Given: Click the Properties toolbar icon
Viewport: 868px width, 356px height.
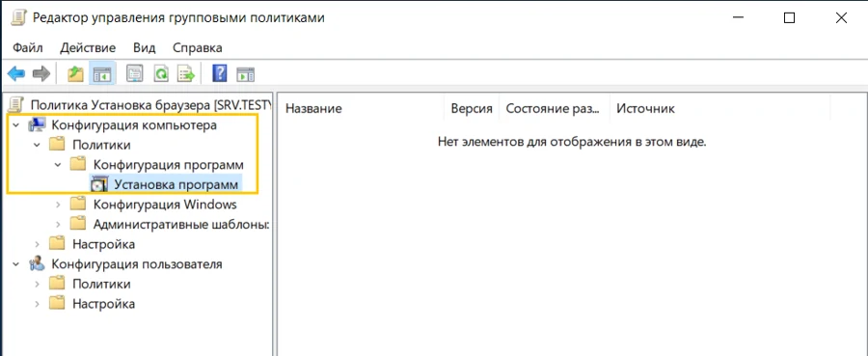Looking at the screenshot, I should coord(134,73).
